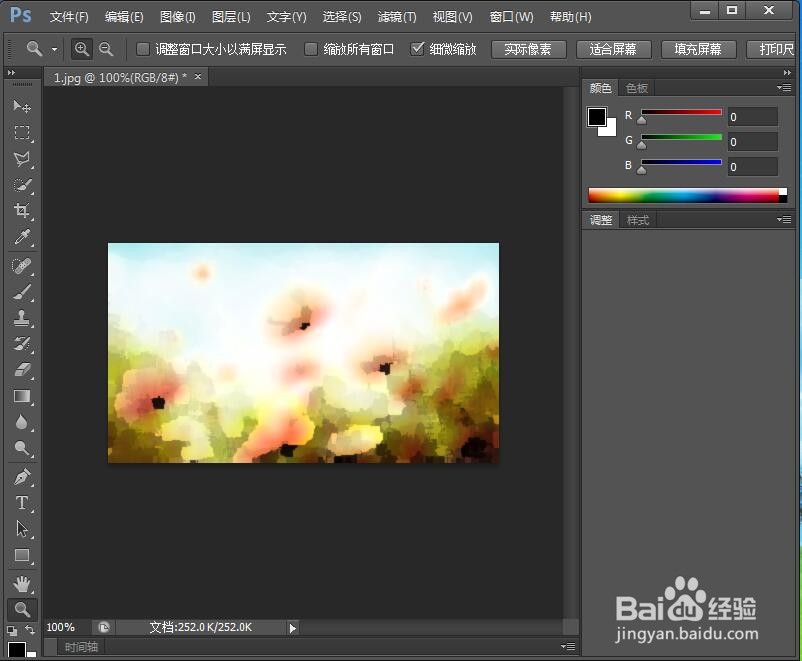
Task: Open the Color panel options menu
Action: 784,88
